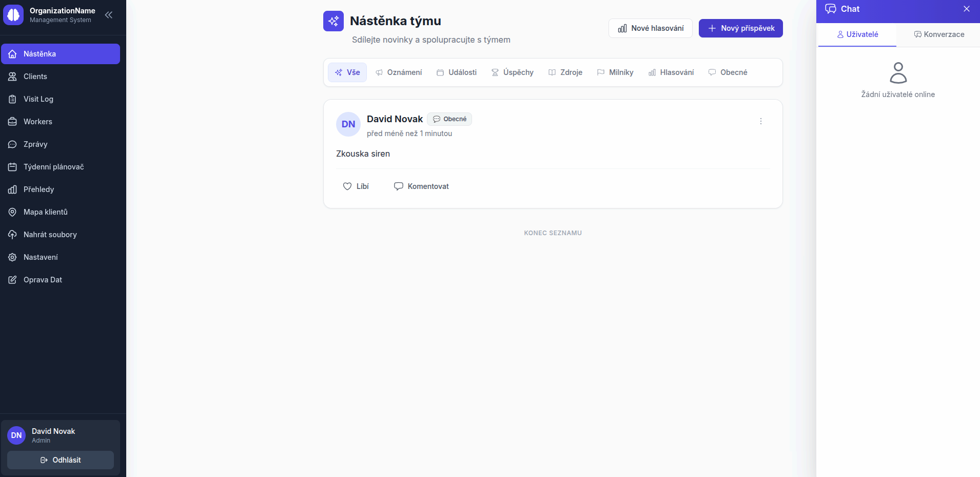Click the Nahrát soubory upload icon

pos(12,235)
